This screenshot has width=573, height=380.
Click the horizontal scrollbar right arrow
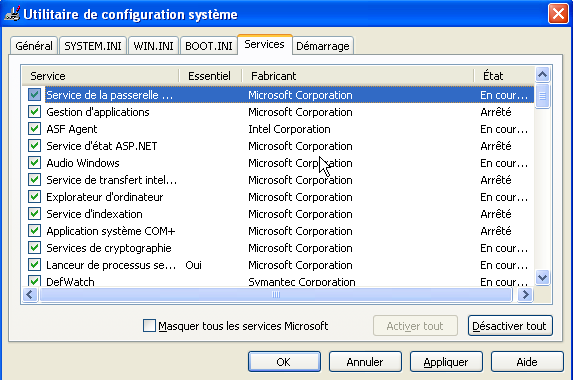525,294
